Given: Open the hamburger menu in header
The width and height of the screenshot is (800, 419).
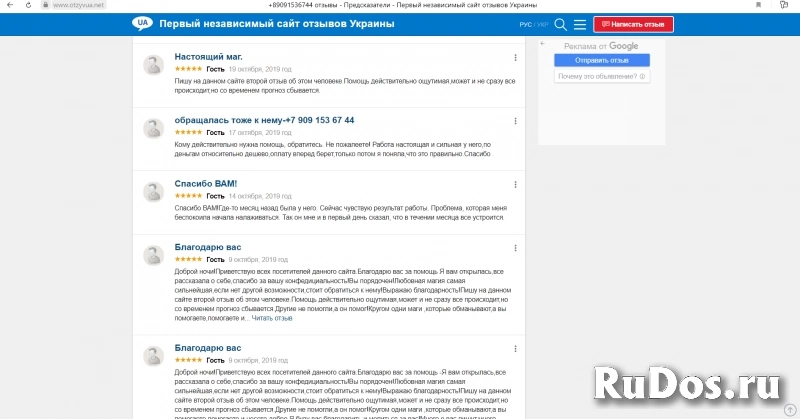Looking at the screenshot, I should [579, 24].
